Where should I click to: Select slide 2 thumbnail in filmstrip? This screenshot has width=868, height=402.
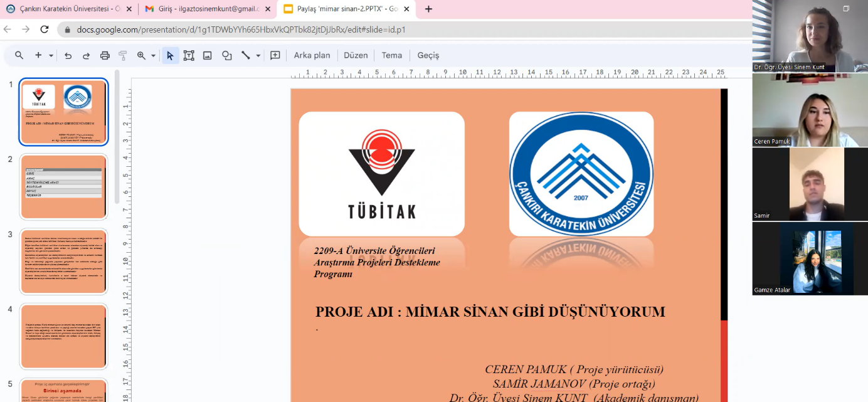(63, 187)
